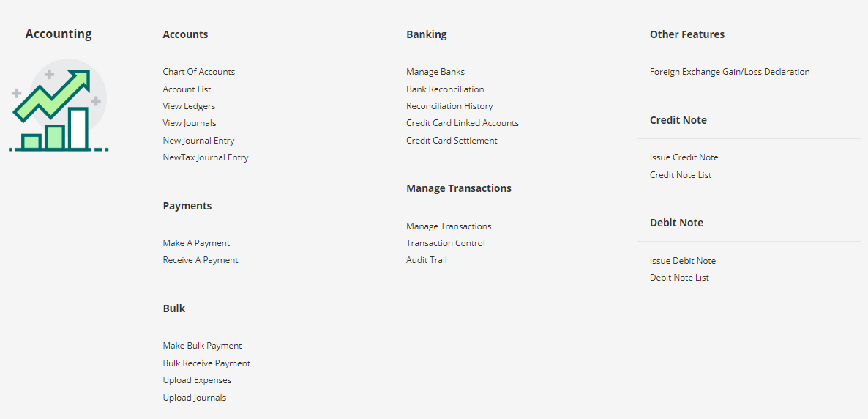The image size is (868, 419).
Task: Select Make Bulk Payment
Action: (x=202, y=346)
